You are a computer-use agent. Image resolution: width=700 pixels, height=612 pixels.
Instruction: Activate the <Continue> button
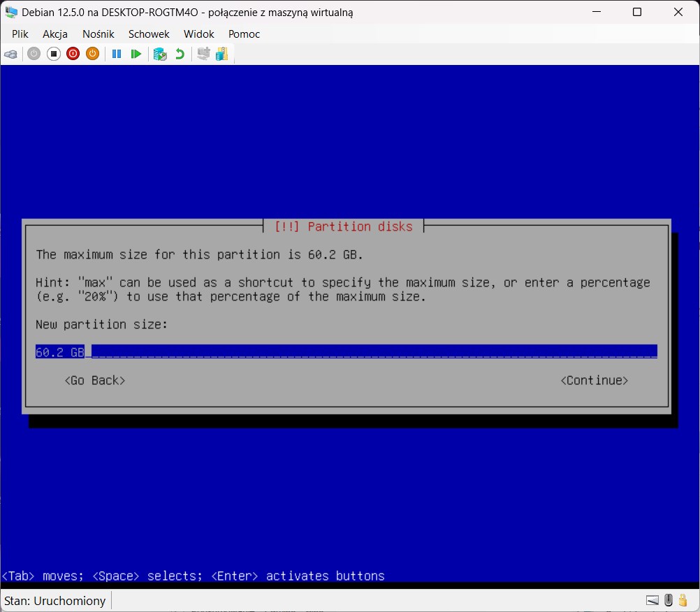coord(595,380)
